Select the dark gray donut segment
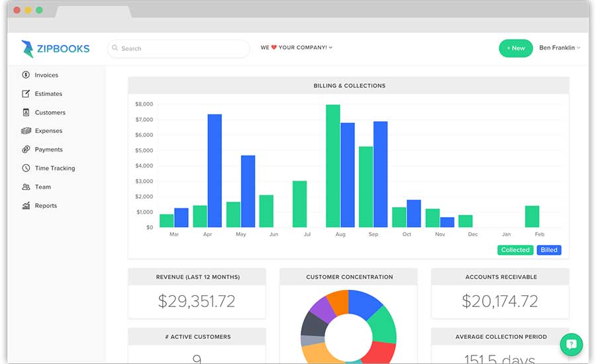The height and width of the screenshot is (364, 596). point(313,324)
